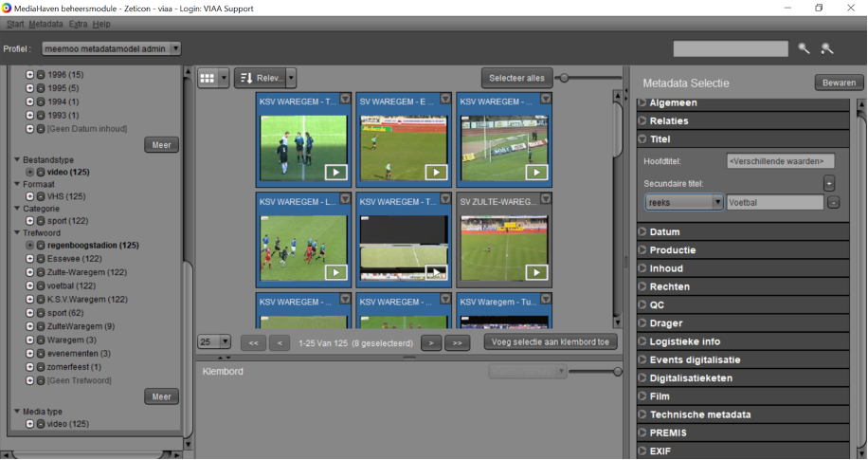
Task: Click Voeg selectie aan klembord toe
Action: 551,342
